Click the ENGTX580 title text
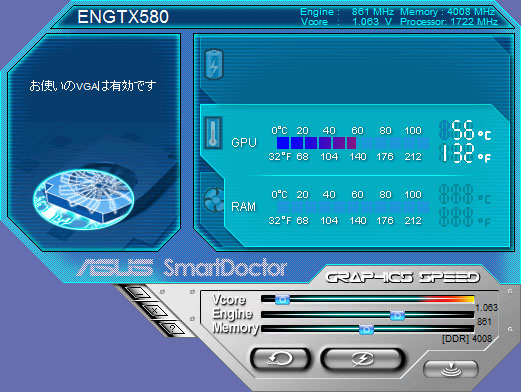The height and width of the screenshot is (392, 521). point(123,17)
